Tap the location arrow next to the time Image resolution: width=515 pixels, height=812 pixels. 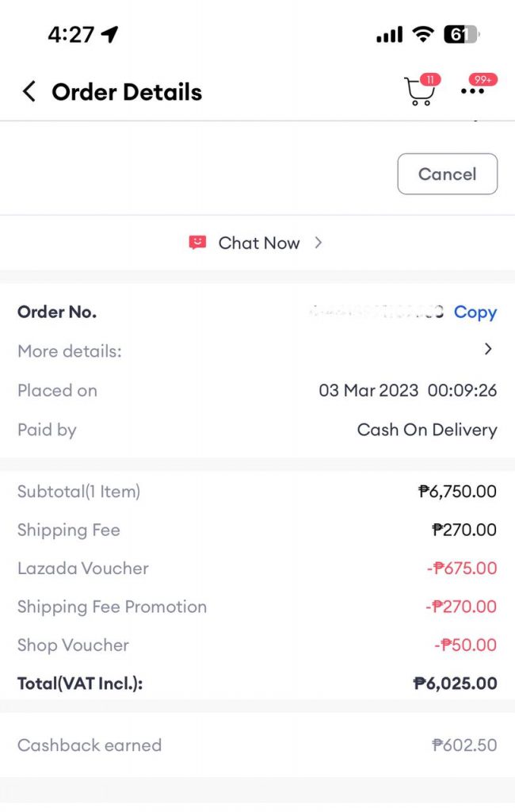[x=109, y=35]
